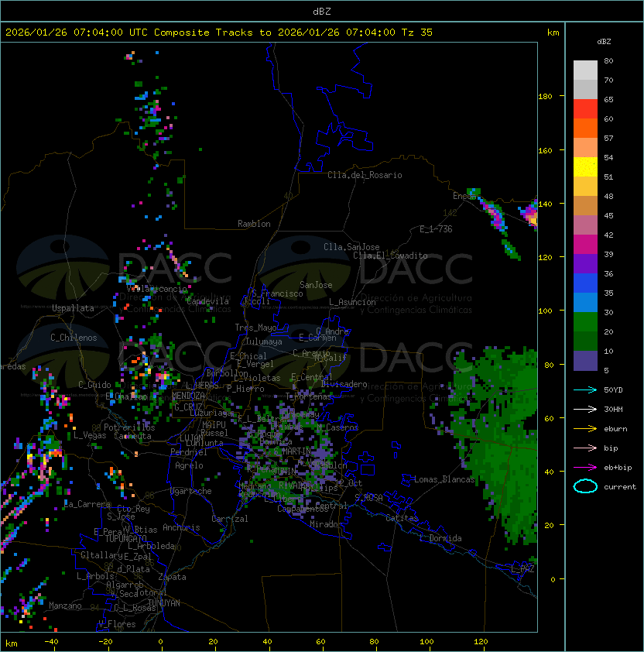Screen dimensions: 644x652
Task: Click the magenta eb+bip arrow in legend
Action: coord(585,468)
